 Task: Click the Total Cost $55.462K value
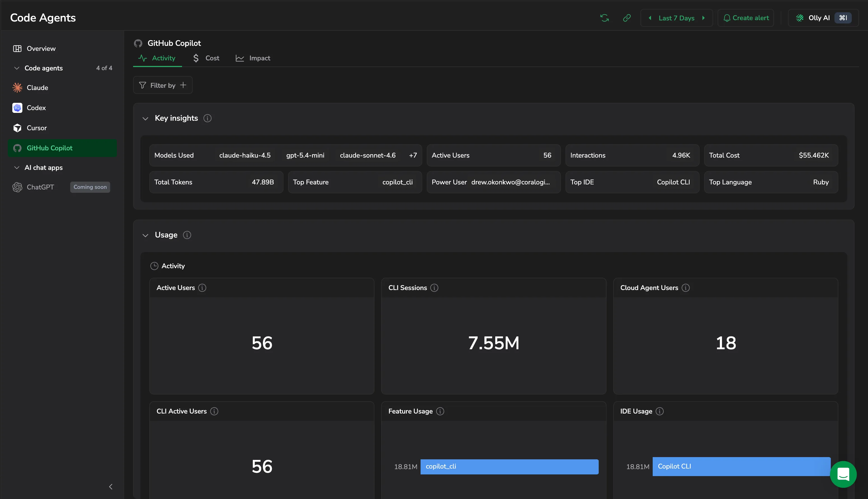click(x=813, y=155)
